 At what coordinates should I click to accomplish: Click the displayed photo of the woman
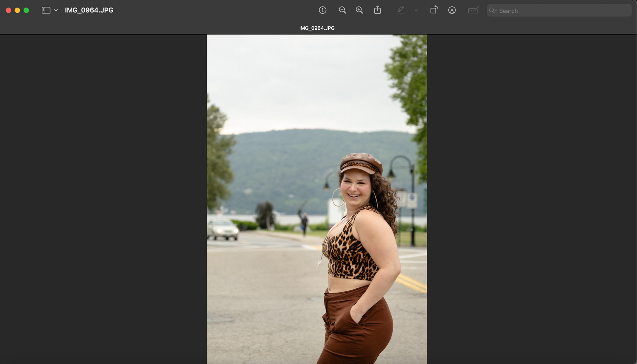point(317,199)
